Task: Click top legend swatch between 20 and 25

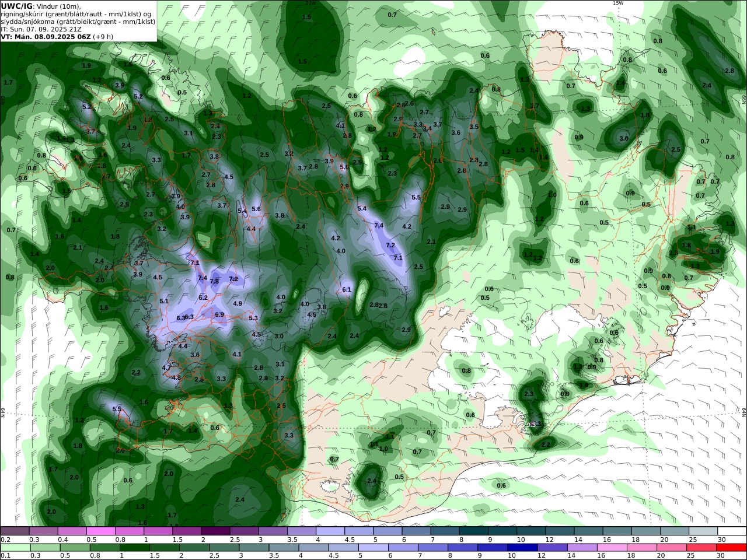Action: 674,531
